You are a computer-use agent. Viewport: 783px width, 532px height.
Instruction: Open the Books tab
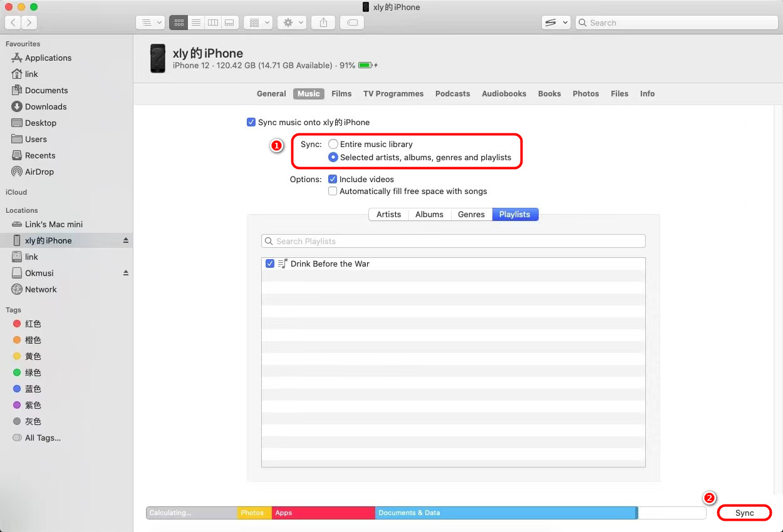click(x=549, y=93)
